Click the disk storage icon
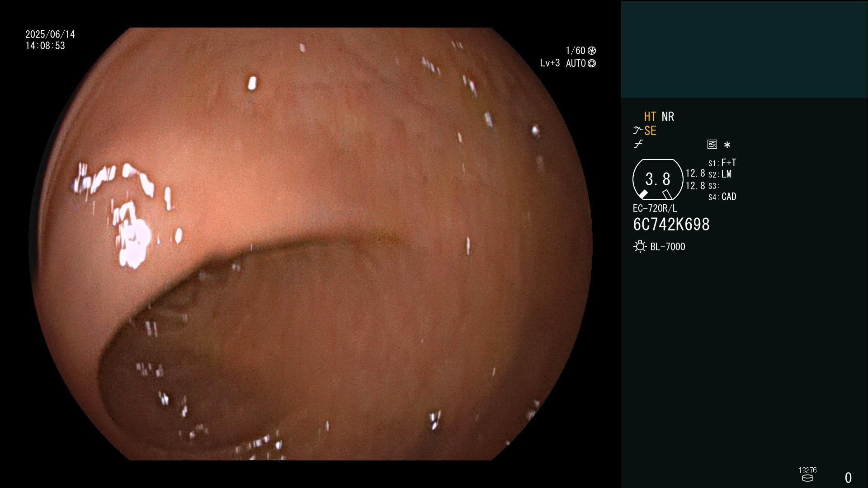Image resolution: width=868 pixels, height=488 pixels. (807, 478)
